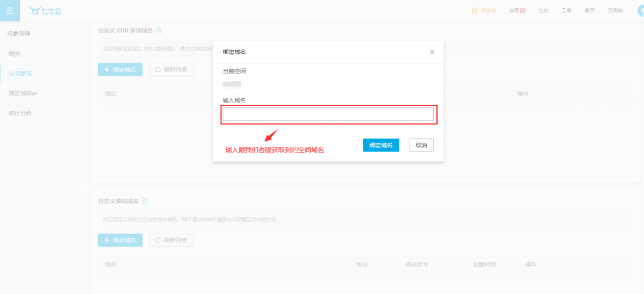Click the document icon beside 自定义源站域名
644x294 pixels.
tap(145, 201)
